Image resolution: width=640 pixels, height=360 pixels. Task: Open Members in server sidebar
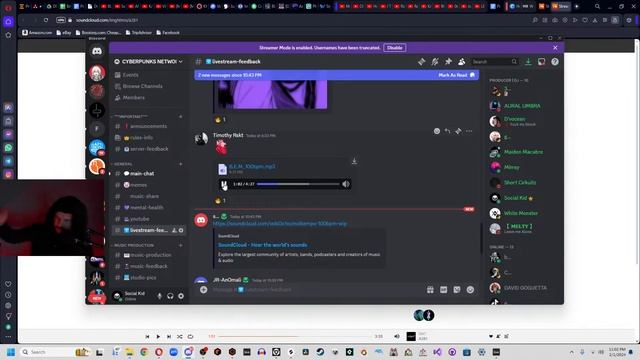pyautogui.click(x=149, y=98)
